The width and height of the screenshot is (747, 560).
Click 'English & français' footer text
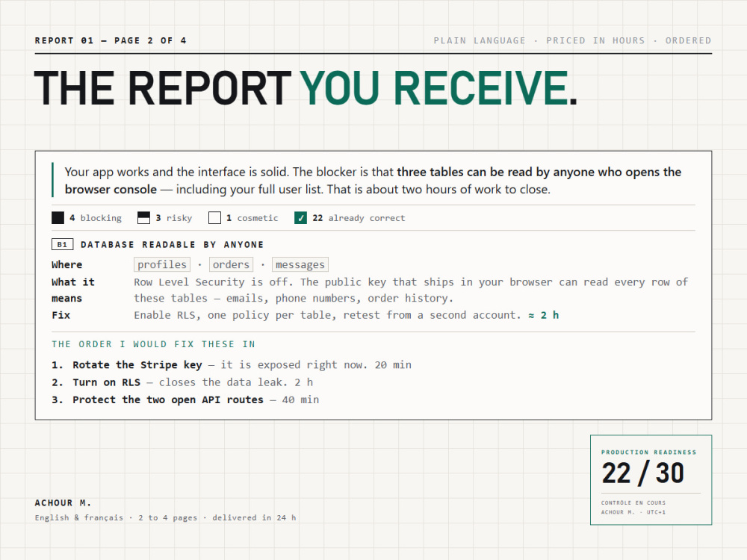click(79, 517)
